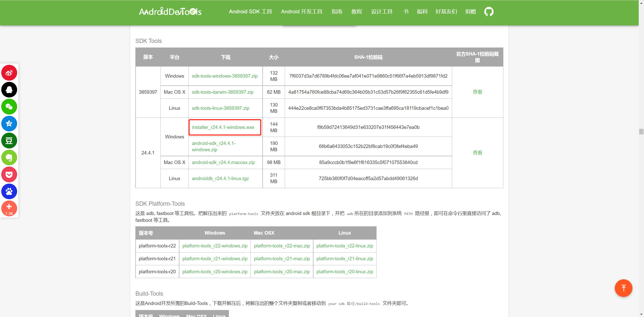Share to Douban icon
This screenshot has height=317, width=644.
9,141
